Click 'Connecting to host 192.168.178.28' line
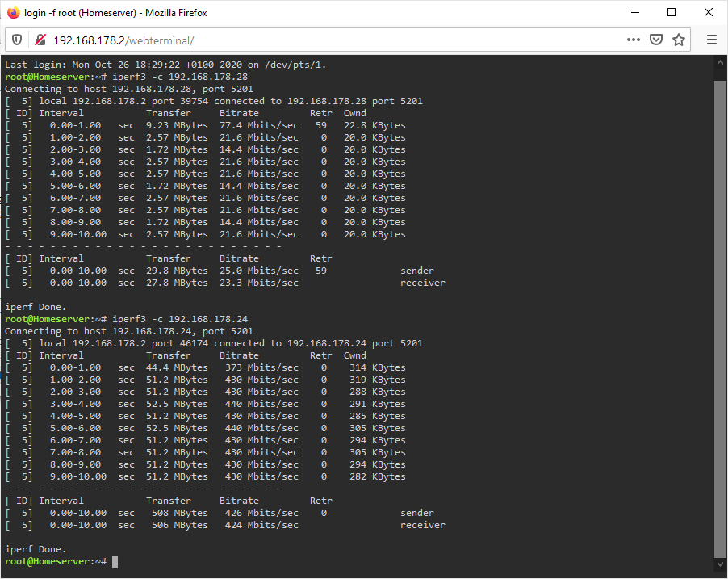 coord(129,89)
